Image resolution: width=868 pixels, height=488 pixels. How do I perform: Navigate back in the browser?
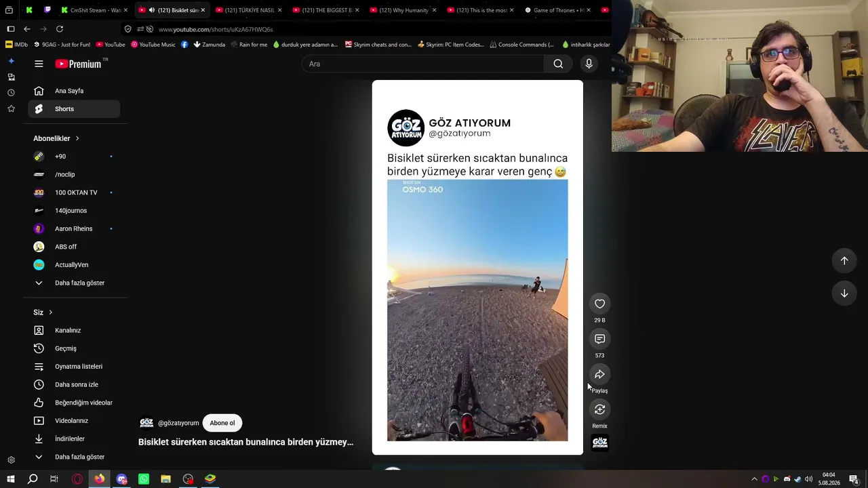click(27, 29)
